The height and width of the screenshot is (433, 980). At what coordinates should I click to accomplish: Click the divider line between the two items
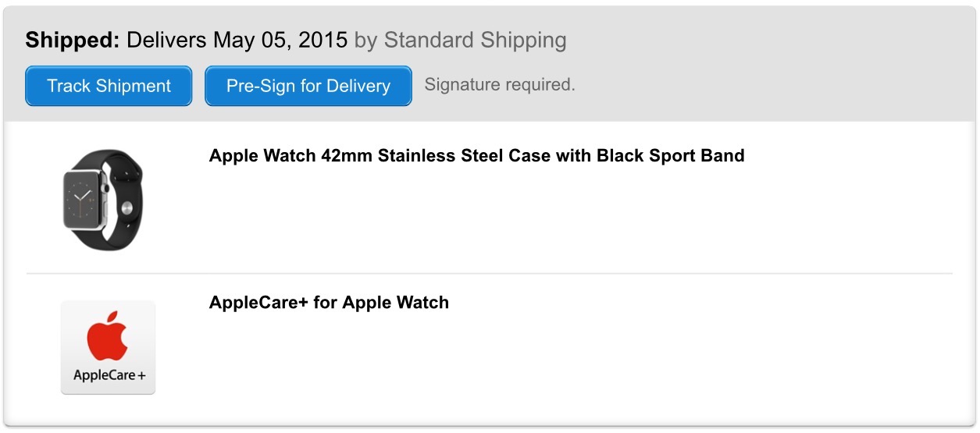489,273
